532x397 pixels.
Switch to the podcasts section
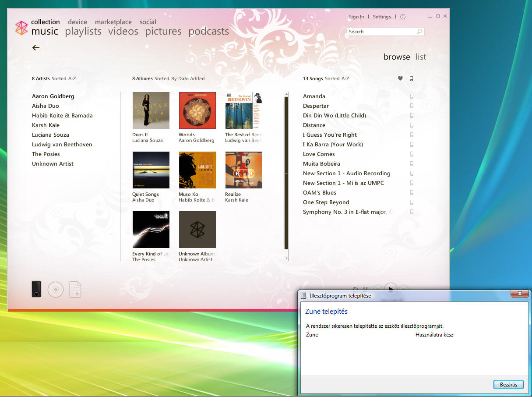point(208,32)
